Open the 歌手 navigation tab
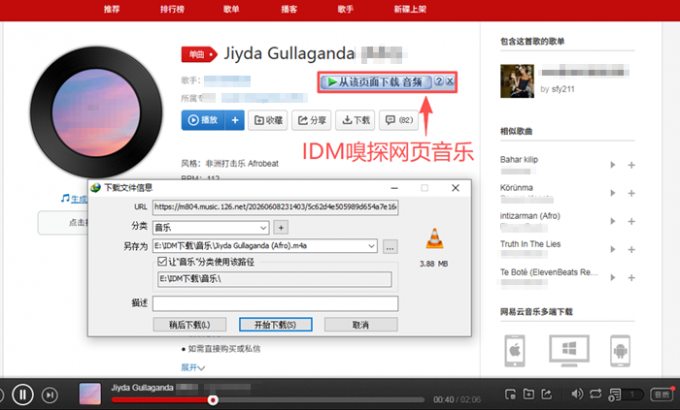Screen dimensions: 680x410 point(346,9)
